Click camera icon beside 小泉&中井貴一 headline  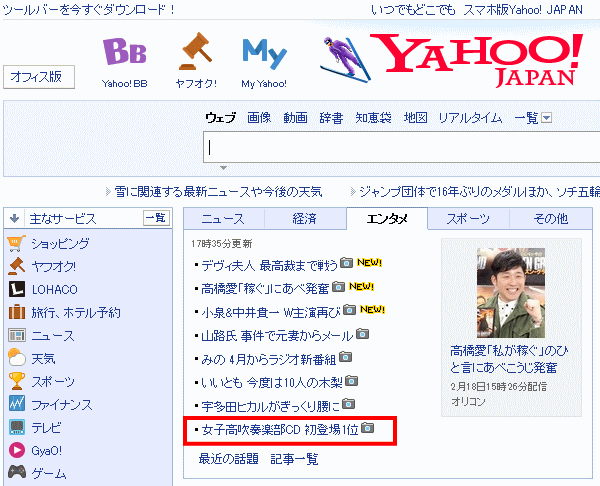click(x=349, y=309)
